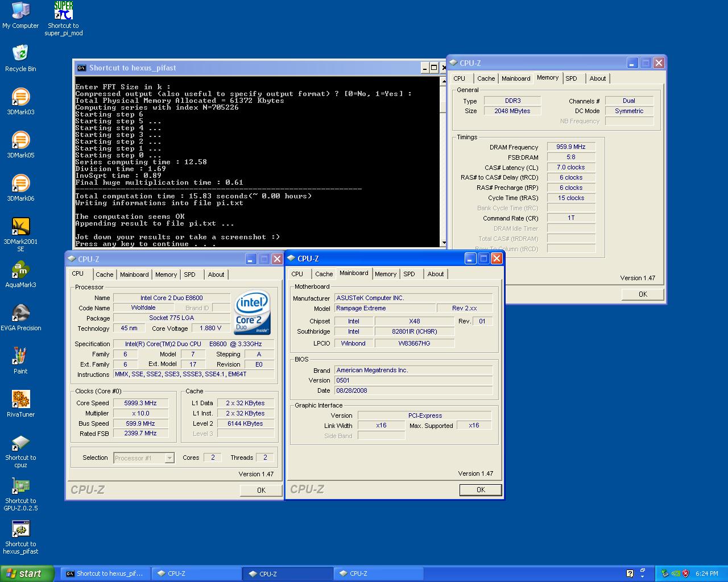Activate the third CPU-Z taskbar button
Screen dimensions: 728x582
tap(378, 573)
